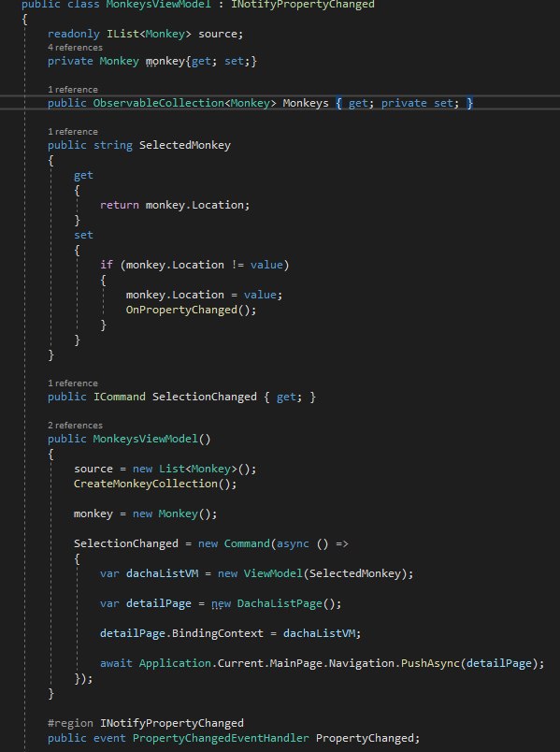Click the standalone "set" accessor of SelectedMonkey

coord(83,235)
